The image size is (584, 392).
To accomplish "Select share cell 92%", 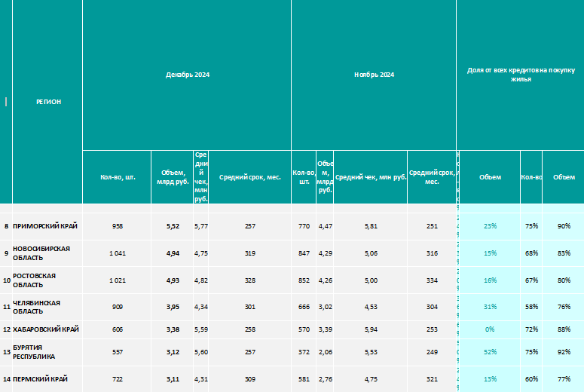I will tap(564, 352).
